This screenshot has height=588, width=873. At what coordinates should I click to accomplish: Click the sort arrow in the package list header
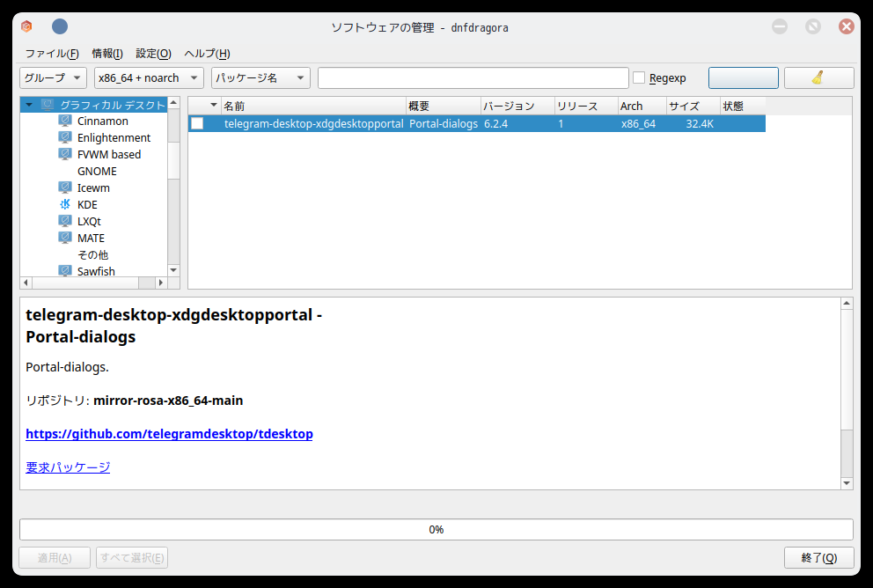pos(213,106)
